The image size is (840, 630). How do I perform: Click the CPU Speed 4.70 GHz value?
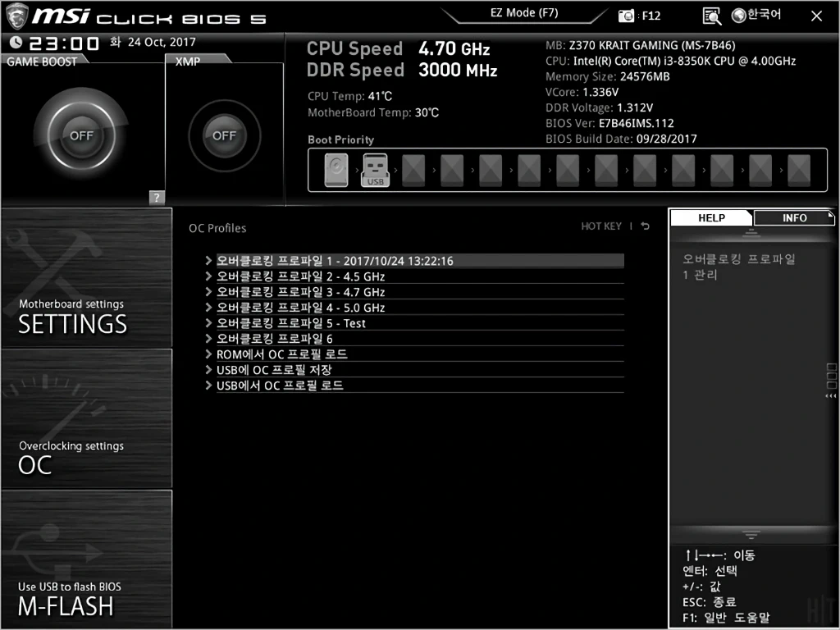click(454, 48)
